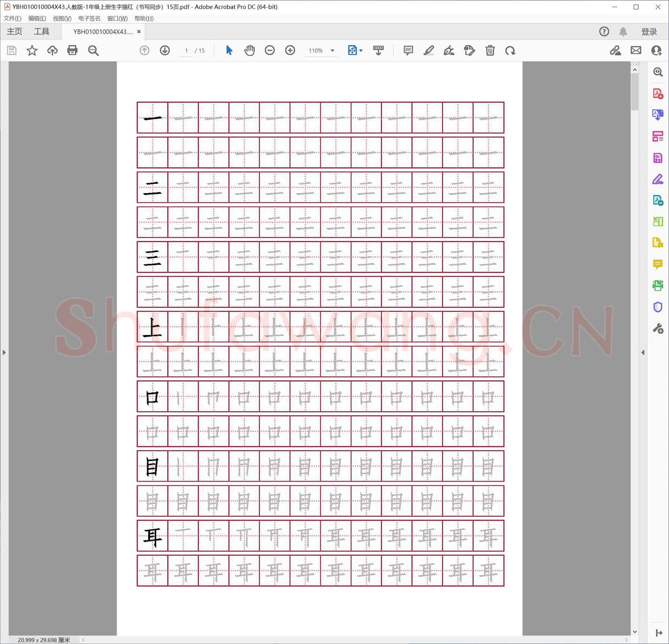The image size is (669, 644).
Task: Share a link to the file
Action: point(615,50)
